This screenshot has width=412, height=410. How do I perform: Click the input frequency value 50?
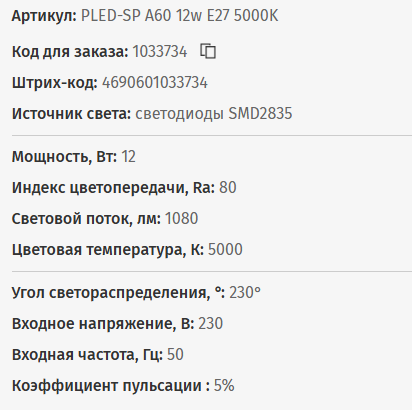tap(175, 354)
